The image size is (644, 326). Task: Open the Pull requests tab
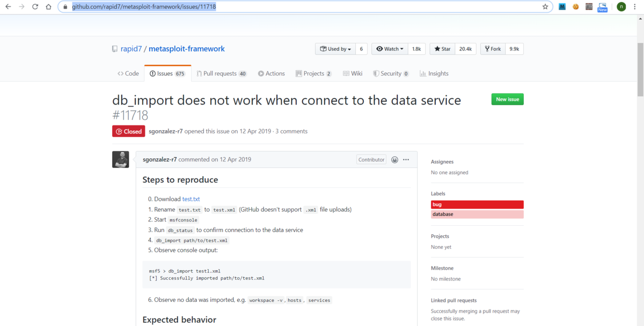coord(221,73)
